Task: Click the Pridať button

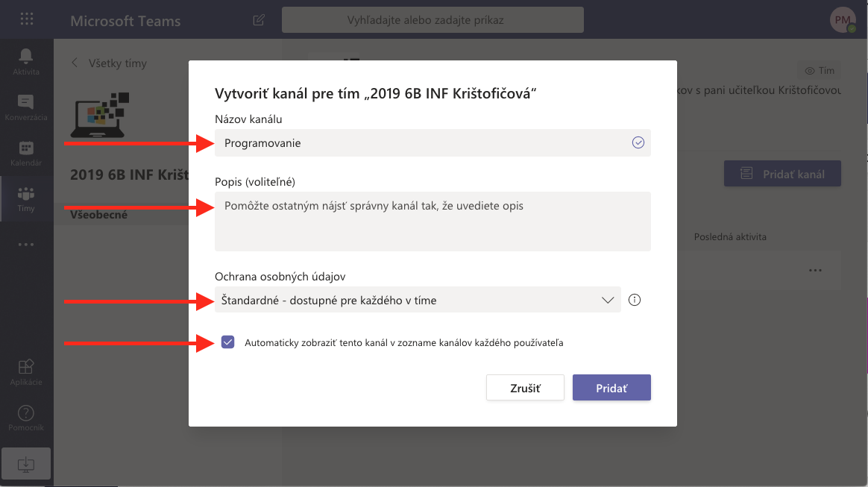Action: (x=611, y=388)
